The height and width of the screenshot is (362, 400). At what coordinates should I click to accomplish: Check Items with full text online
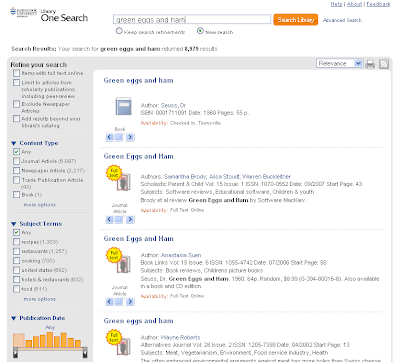(16, 73)
